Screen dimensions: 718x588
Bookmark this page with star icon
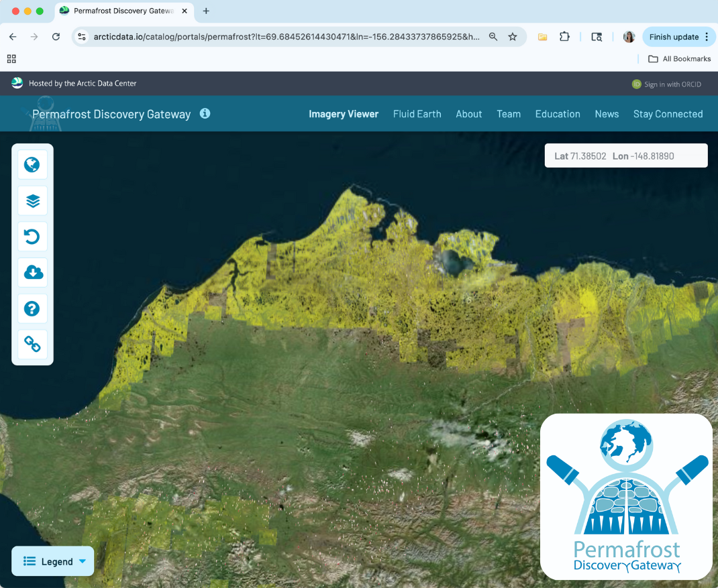[x=513, y=37]
